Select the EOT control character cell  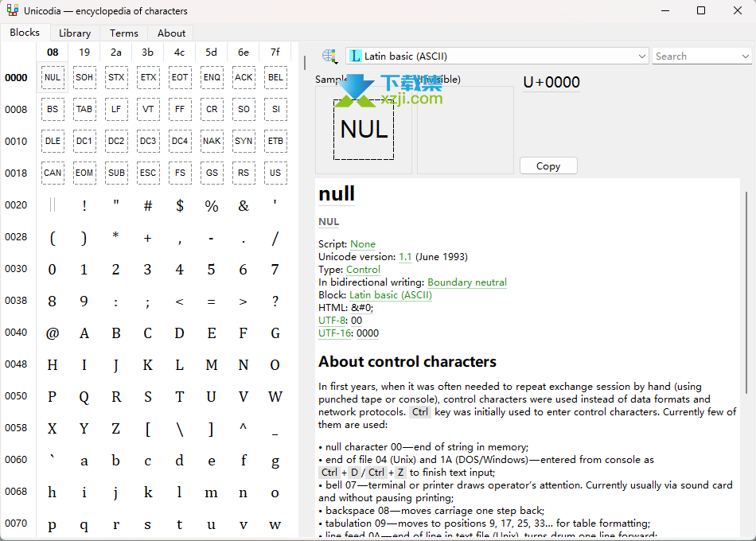pyautogui.click(x=180, y=78)
